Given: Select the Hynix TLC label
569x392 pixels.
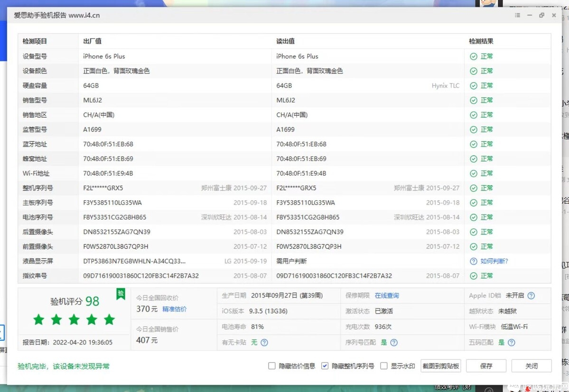Looking at the screenshot, I should coord(446,85).
